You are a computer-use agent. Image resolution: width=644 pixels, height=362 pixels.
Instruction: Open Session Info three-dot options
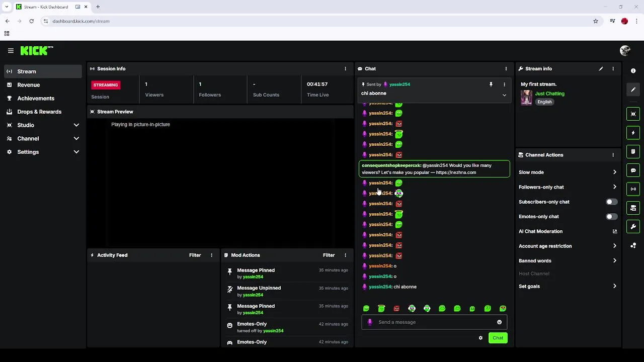[x=345, y=69]
